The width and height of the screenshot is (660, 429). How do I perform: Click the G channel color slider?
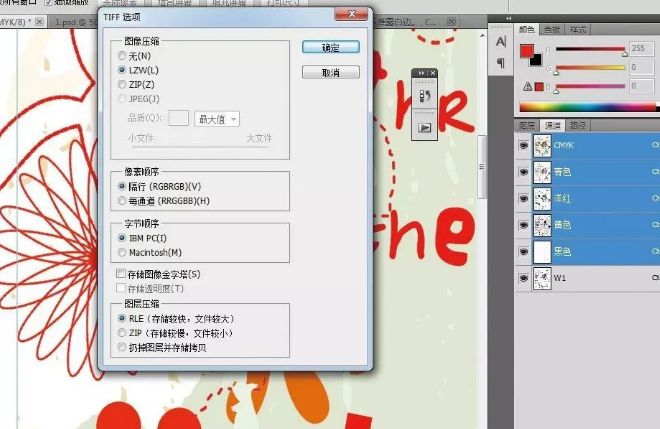(x=590, y=68)
